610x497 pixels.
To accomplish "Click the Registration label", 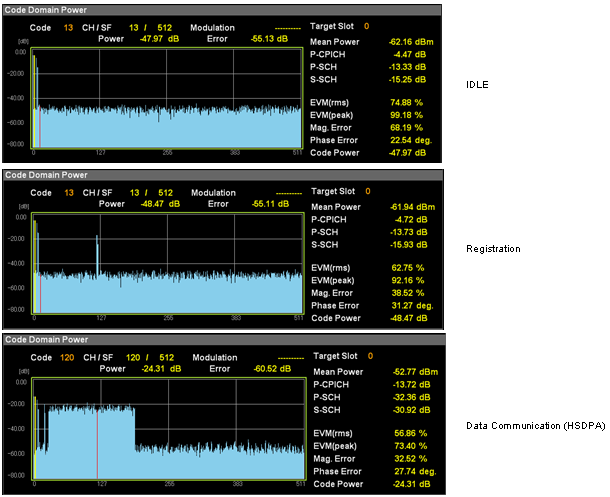I will [493, 249].
